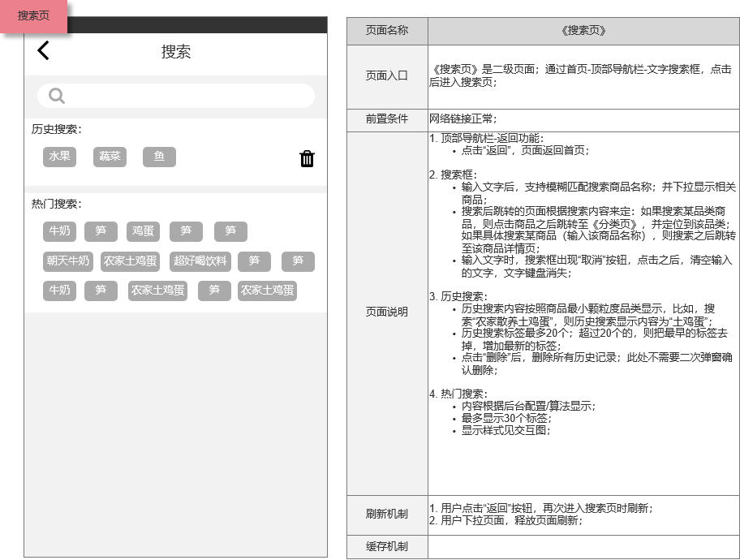Select the 蔬菜 history search tag
Screen dimensions: 740x560
(x=109, y=157)
